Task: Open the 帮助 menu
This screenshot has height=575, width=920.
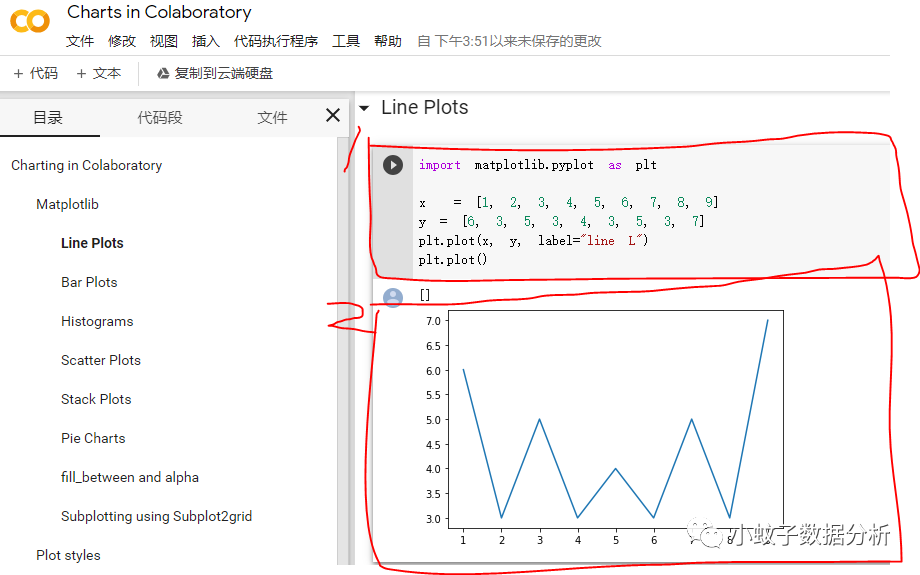Action: pyautogui.click(x=388, y=41)
